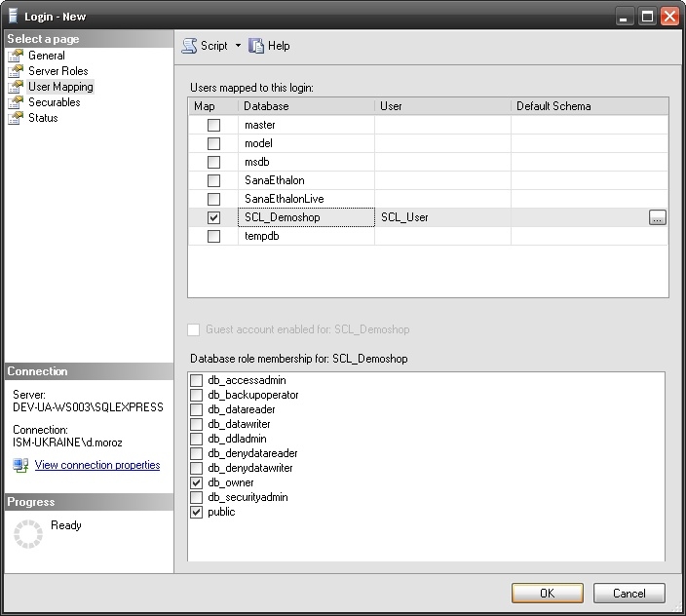
Task: Check the db_ddladmin role
Action: (x=197, y=439)
